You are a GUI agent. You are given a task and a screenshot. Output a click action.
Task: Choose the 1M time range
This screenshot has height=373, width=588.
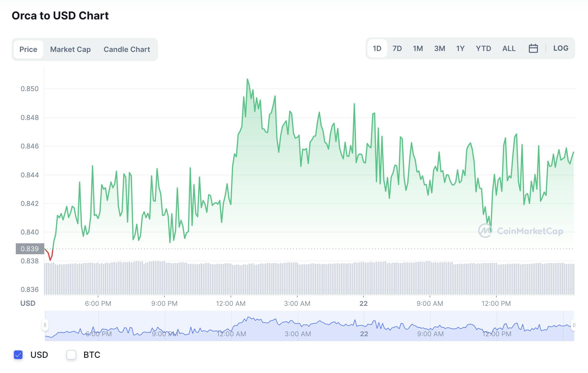click(x=418, y=48)
